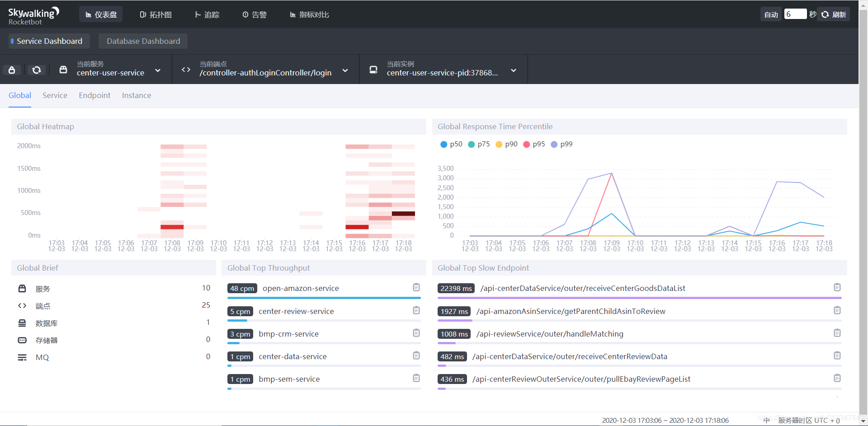
Task: Copy getParentChildAsinToReview endpoint via clipboard icon
Action: tap(837, 310)
